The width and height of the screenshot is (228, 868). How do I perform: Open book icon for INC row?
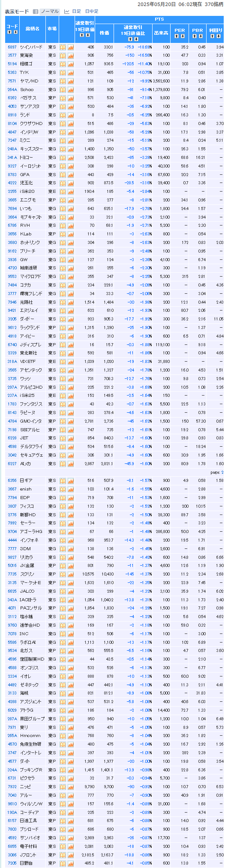click(x=63, y=633)
